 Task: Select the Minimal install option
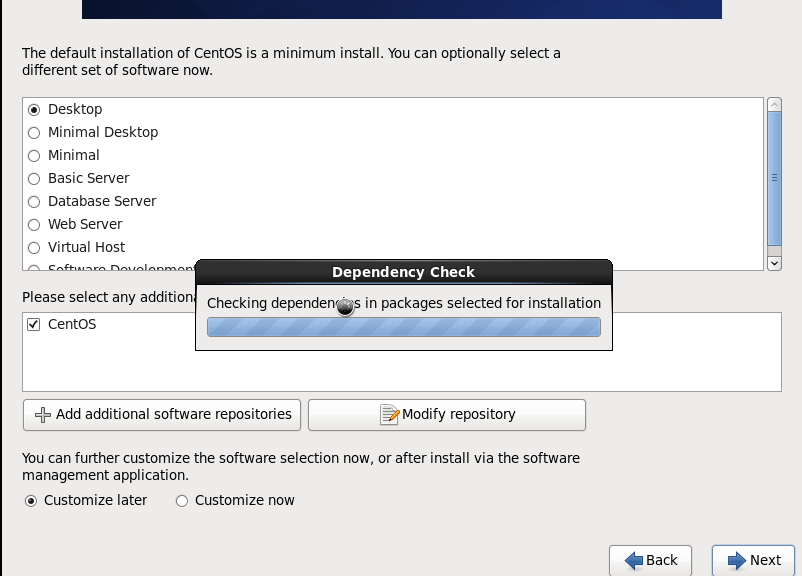pyautogui.click(x=34, y=156)
